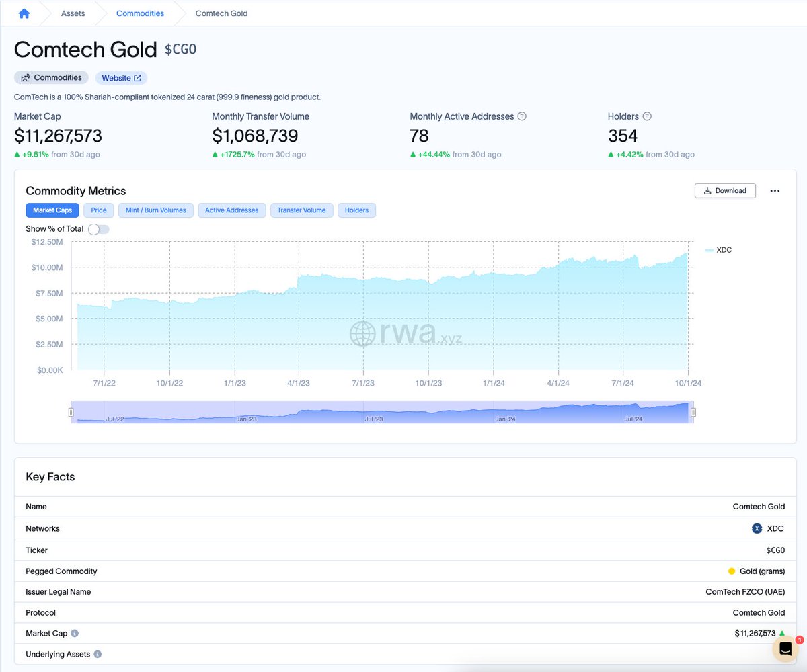Click the timeline range selector area
This screenshot has height=672, width=807.
[382, 412]
